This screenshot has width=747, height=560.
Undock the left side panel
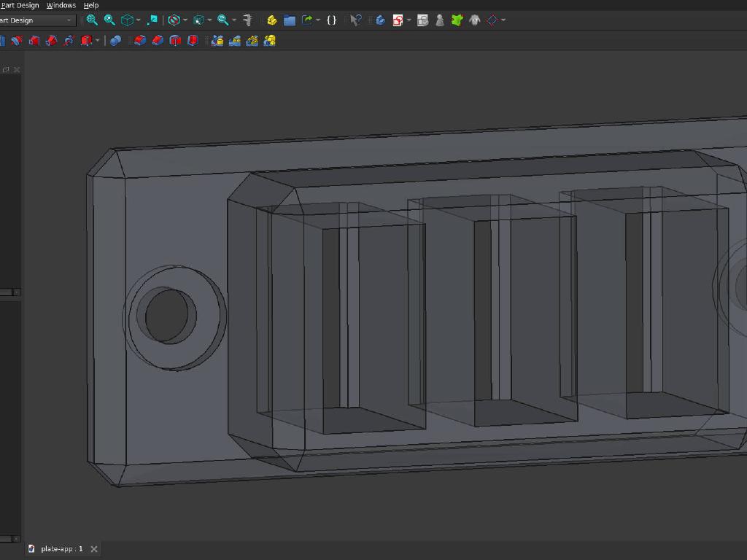pos(7,69)
